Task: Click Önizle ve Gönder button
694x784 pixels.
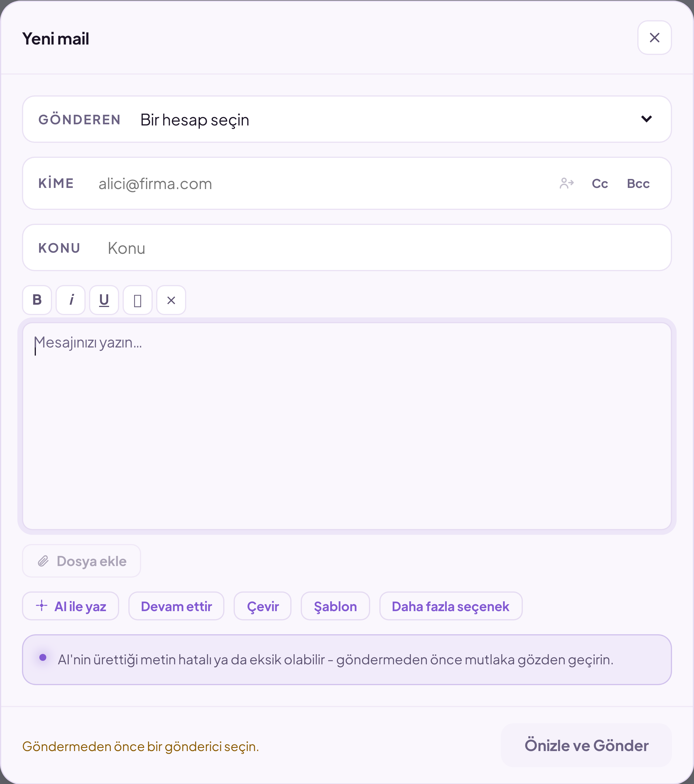Action: 586,745
